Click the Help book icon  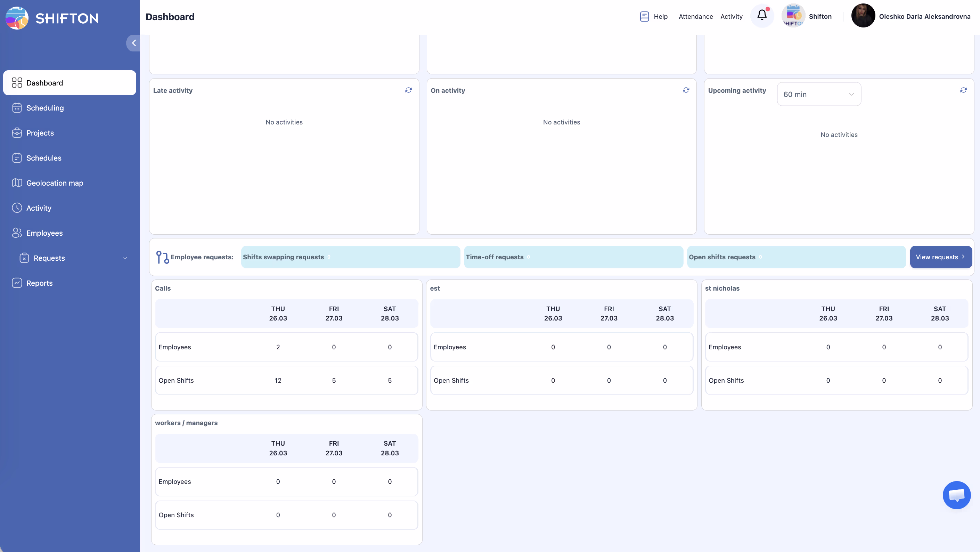point(644,16)
